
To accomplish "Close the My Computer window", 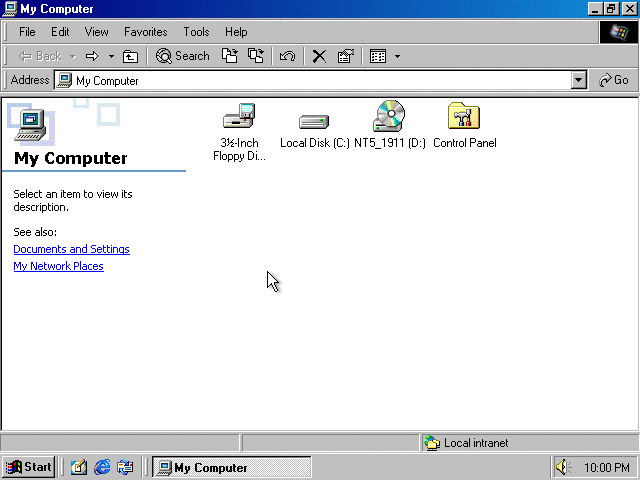I will [x=629, y=9].
